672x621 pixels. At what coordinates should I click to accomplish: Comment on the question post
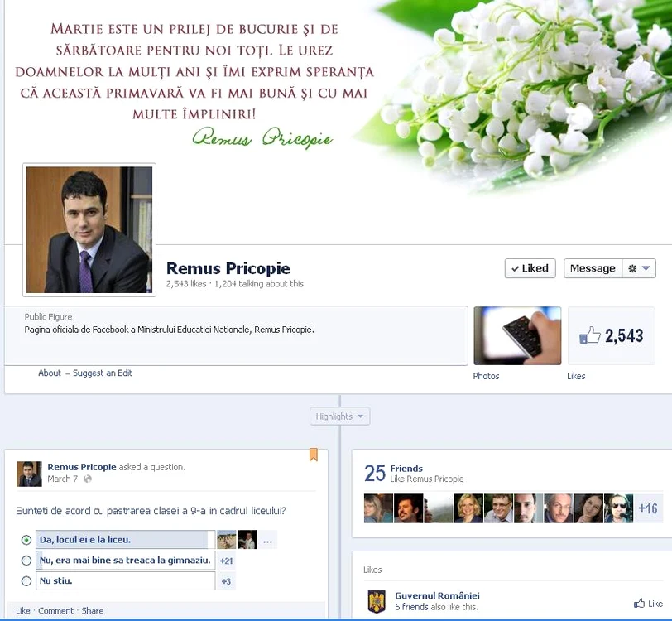point(55,610)
